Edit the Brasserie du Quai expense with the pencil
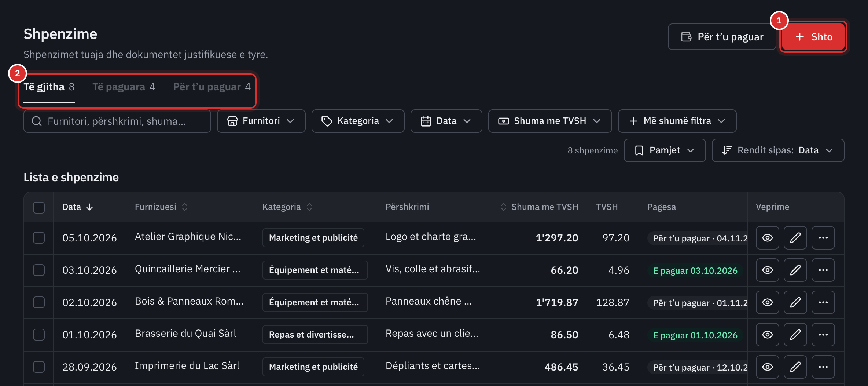 point(795,335)
